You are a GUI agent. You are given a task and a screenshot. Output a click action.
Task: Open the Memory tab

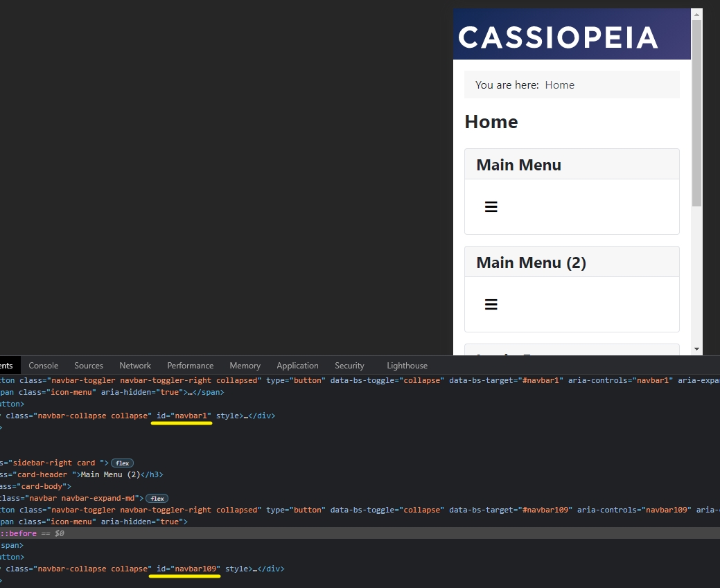(x=245, y=366)
